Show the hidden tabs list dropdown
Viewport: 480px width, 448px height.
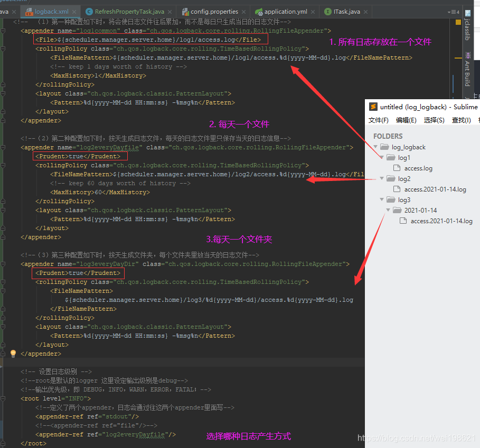coord(454,12)
